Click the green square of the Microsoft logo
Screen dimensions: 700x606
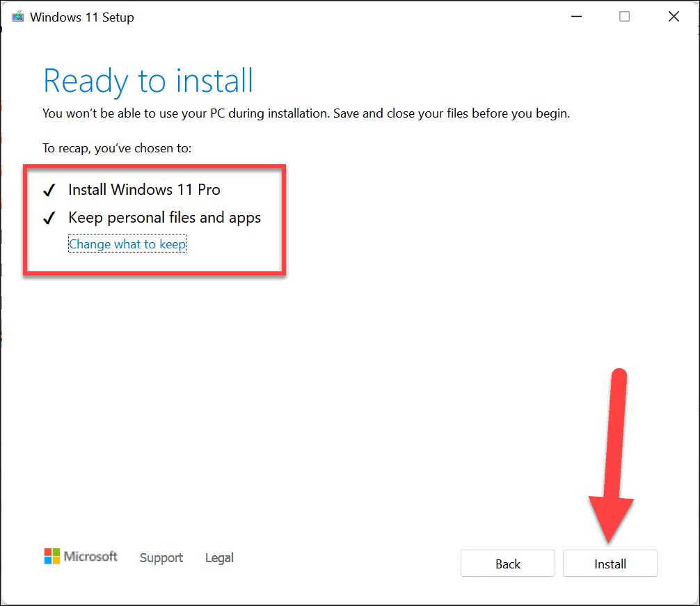tap(56, 552)
